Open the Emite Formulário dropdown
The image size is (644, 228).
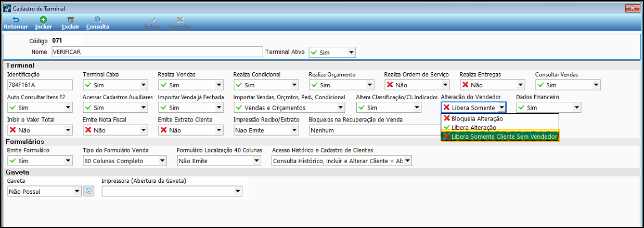coord(68,161)
